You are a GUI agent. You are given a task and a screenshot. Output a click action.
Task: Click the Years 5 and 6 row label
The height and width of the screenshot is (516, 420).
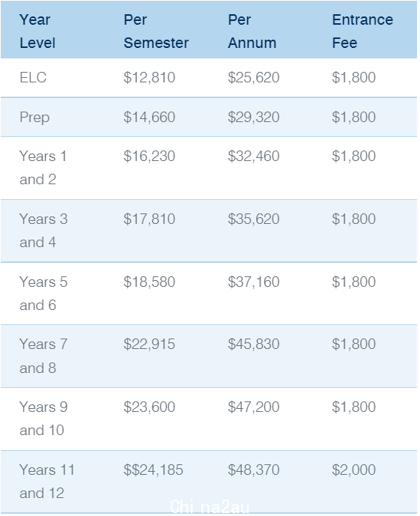(x=43, y=294)
